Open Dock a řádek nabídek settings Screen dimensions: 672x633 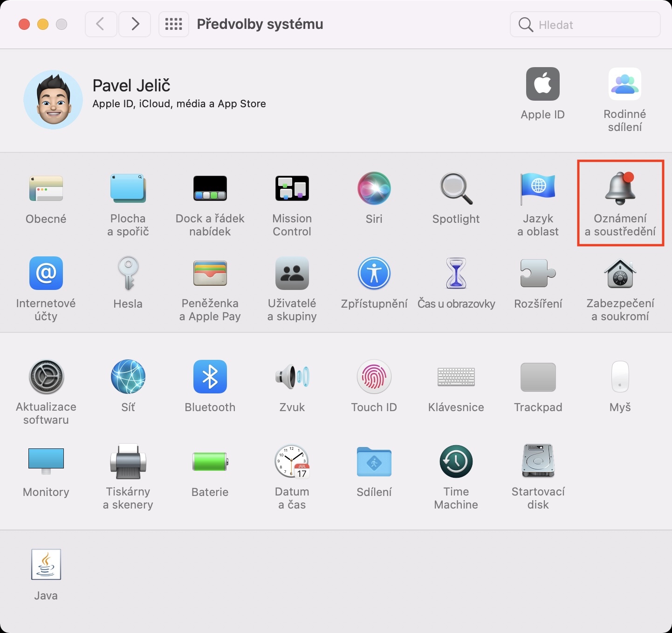tap(210, 188)
